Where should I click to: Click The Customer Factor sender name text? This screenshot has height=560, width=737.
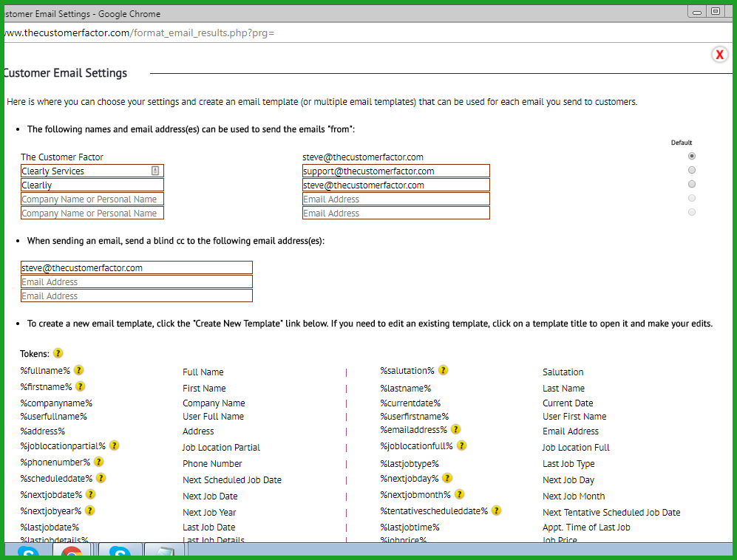coord(62,157)
